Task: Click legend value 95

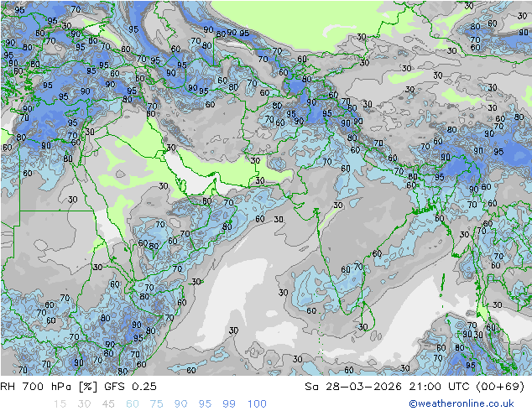Action: [205, 403]
